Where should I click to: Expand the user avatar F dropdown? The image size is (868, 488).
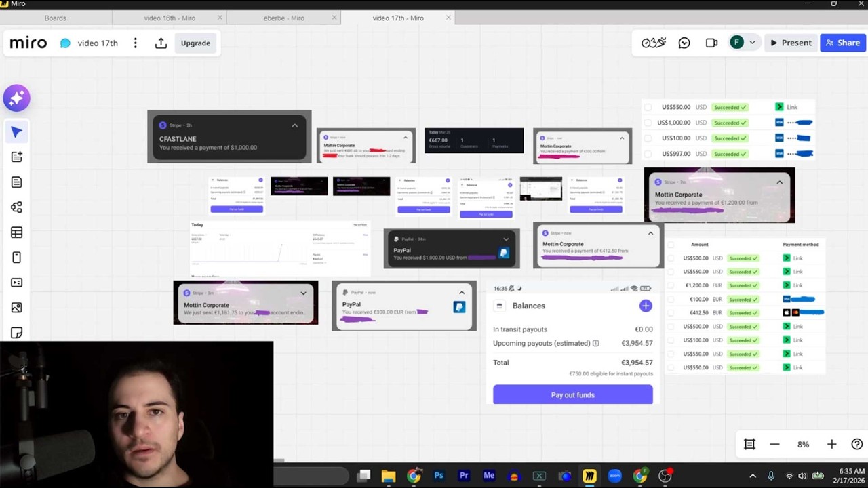[x=752, y=43]
